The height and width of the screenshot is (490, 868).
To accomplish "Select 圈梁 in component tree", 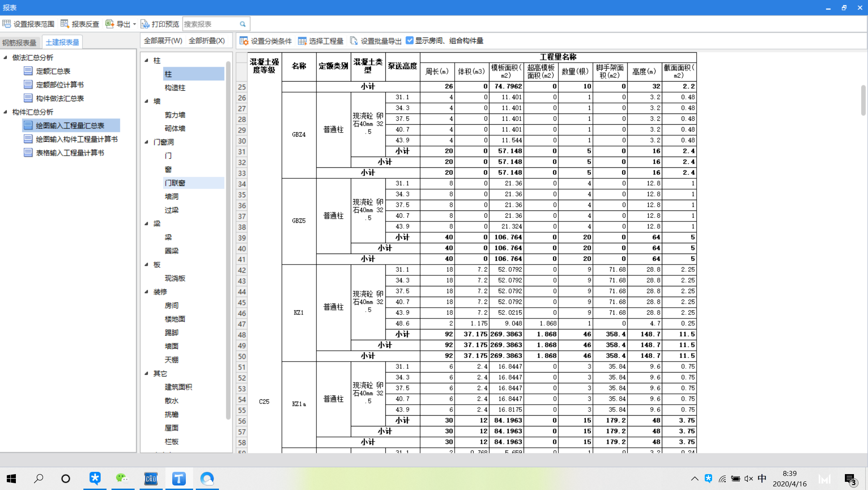I will [x=172, y=251].
